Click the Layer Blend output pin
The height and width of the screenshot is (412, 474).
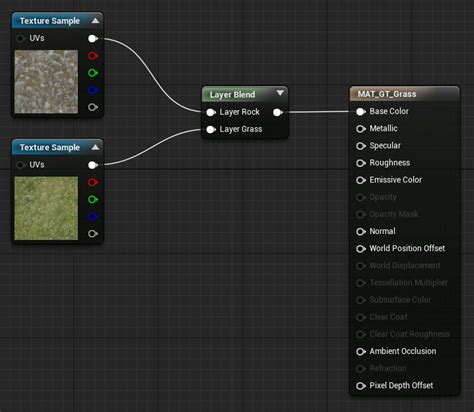click(278, 113)
